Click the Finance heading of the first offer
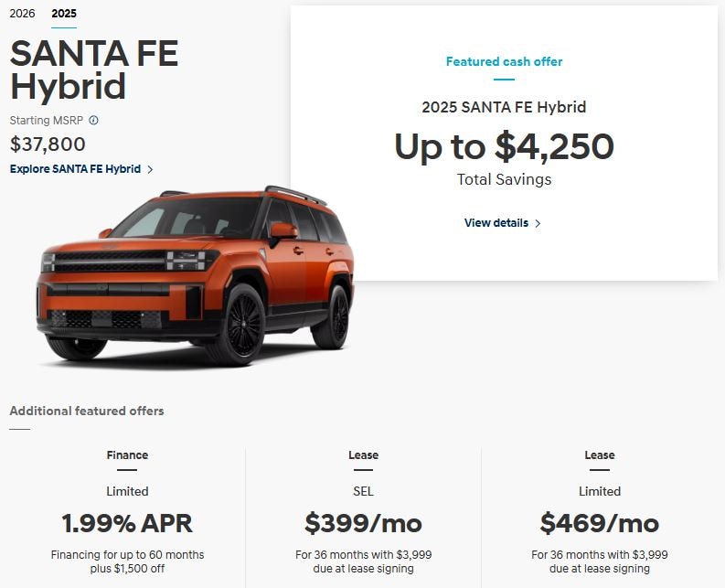This screenshot has height=588, width=725. 127,455
